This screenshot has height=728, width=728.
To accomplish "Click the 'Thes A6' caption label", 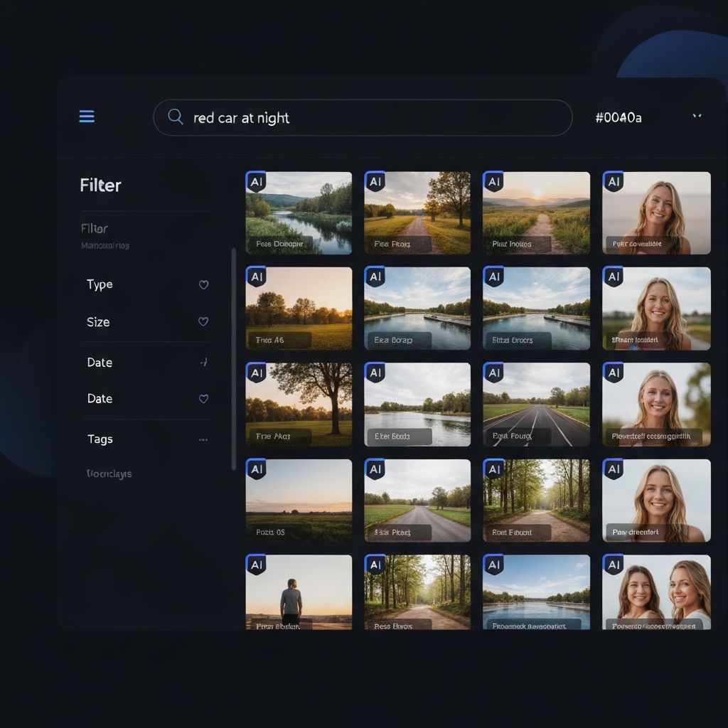I will coord(269,340).
